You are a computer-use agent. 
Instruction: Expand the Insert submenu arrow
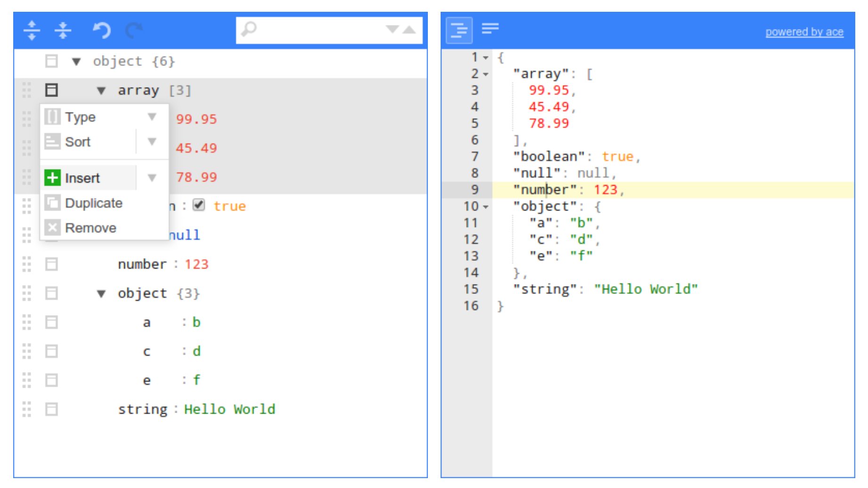[152, 178]
